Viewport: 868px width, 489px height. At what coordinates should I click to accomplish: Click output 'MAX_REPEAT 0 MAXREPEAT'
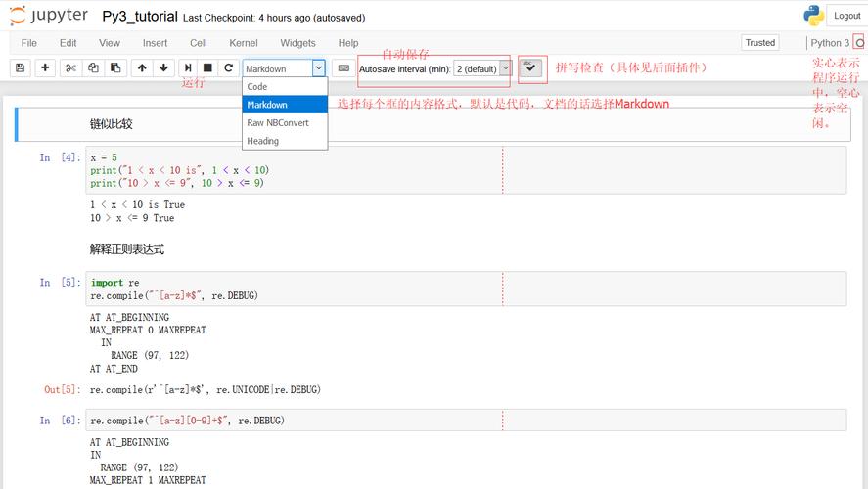(x=148, y=331)
